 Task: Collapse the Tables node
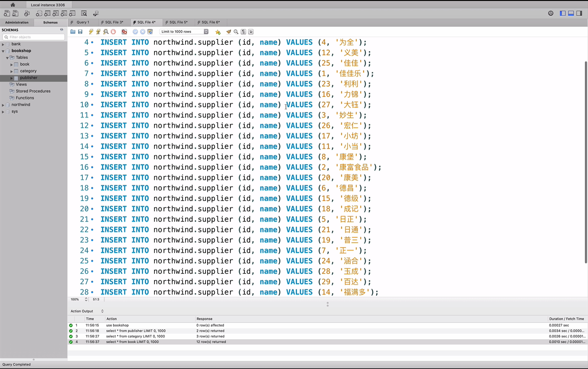point(7,58)
